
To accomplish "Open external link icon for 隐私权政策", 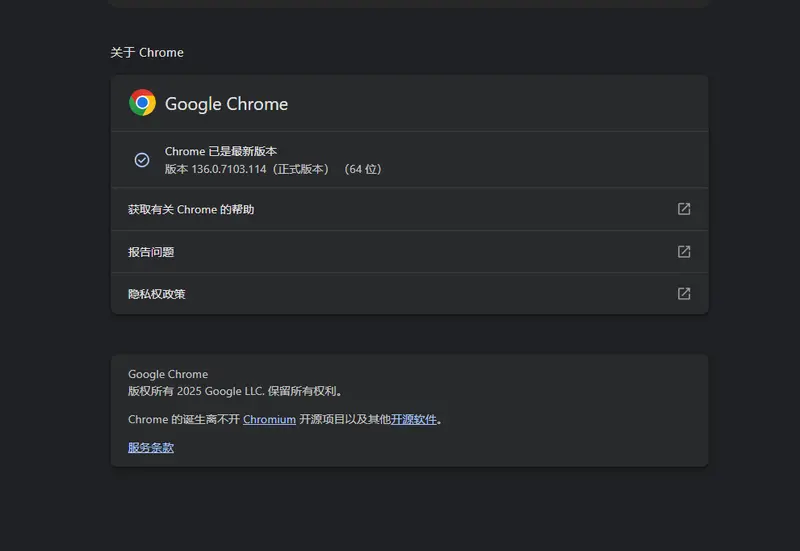I will (684, 294).
